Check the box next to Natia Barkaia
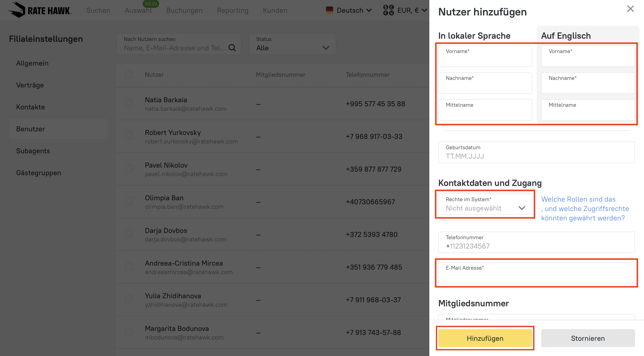This screenshot has height=356, width=644. tap(129, 102)
